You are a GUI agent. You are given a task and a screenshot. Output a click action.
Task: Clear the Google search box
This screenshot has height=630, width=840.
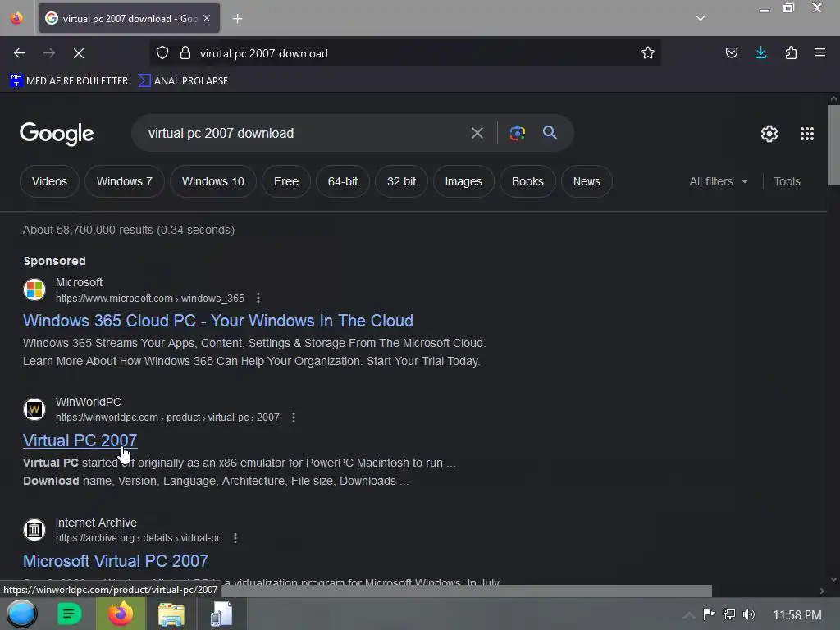click(477, 133)
